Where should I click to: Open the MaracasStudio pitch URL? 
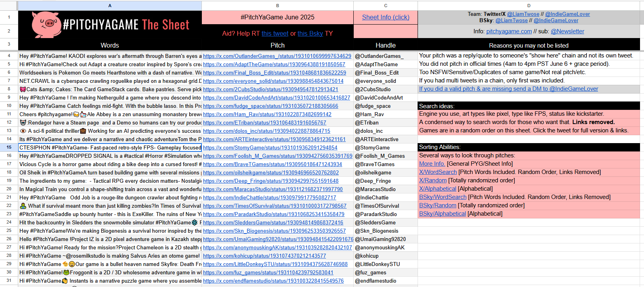click(x=273, y=189)
